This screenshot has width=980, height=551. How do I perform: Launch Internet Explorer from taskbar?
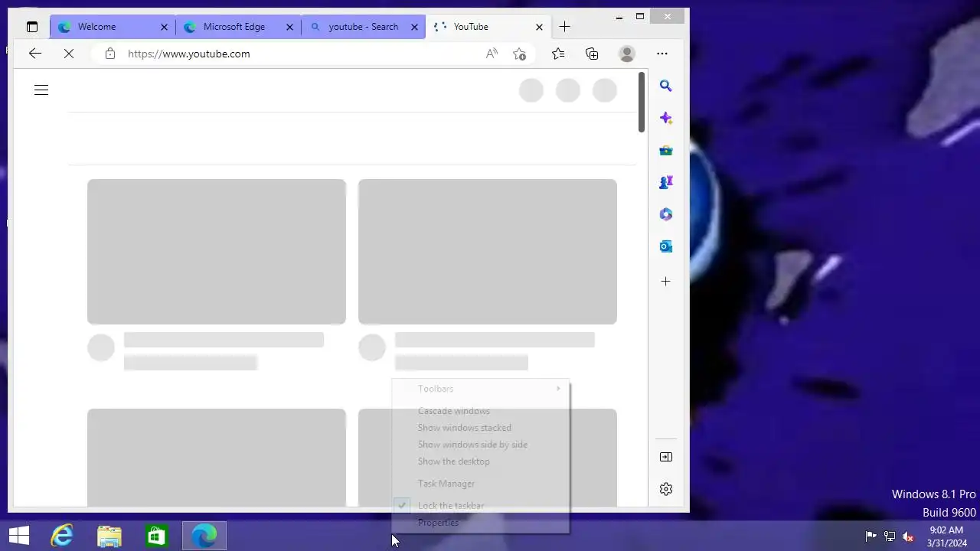[62, 536]
